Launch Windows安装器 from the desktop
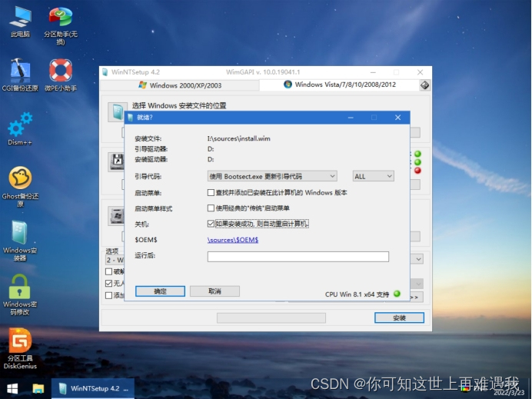The width and height of the screenshot is (532, 399). pyautogui.click(x=20, y=241)
